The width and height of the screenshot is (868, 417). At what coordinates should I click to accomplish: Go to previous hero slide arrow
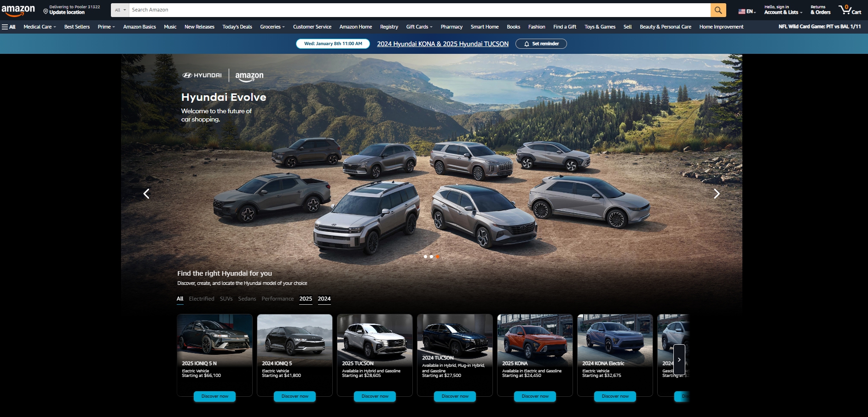pos(146,194)
